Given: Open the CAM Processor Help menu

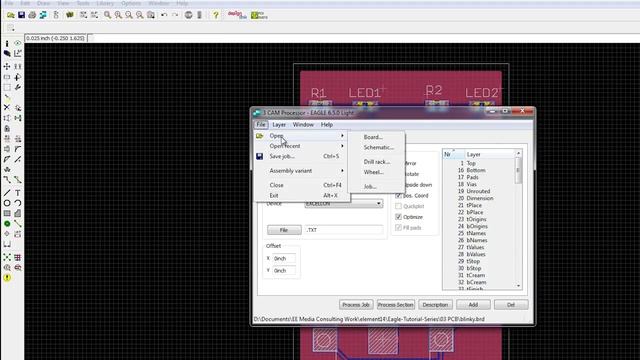Looking at the screenshot, I should coord(327,124).
